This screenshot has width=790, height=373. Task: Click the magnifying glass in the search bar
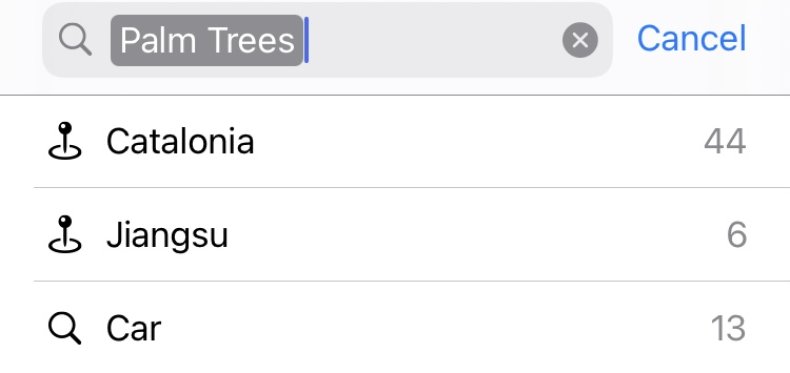click(x=75, y=40)
